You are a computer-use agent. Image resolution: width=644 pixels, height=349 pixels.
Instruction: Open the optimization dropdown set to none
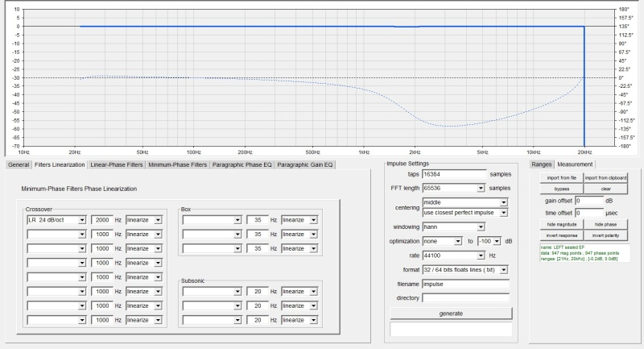point(441,241)
